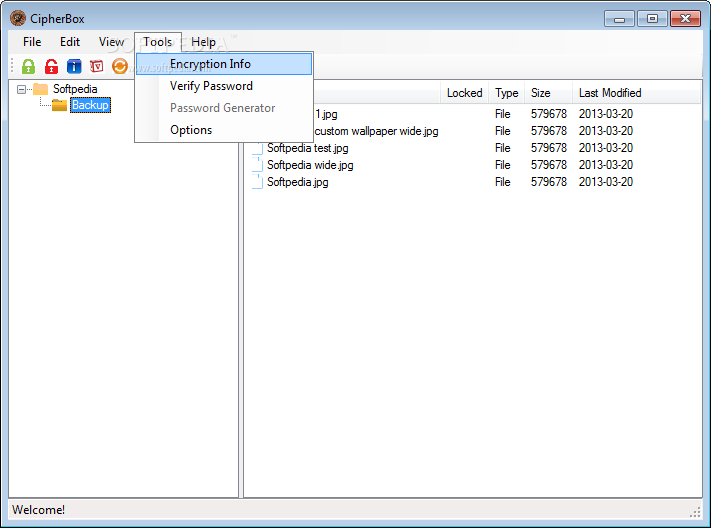The height and width of the screenshot is (528, 711).
Task: Click file icon next to Softpedia wide.jpg
Action: [x=258, y=165]
